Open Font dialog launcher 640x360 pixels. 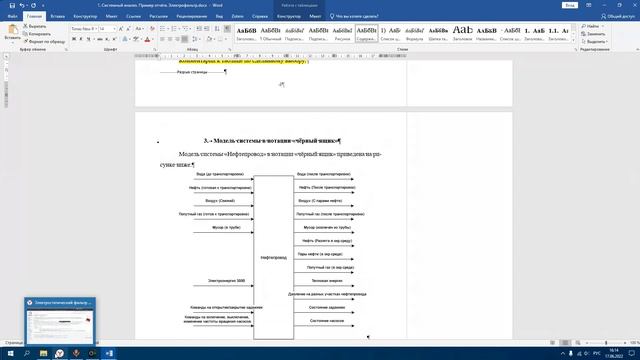point(155,50)
